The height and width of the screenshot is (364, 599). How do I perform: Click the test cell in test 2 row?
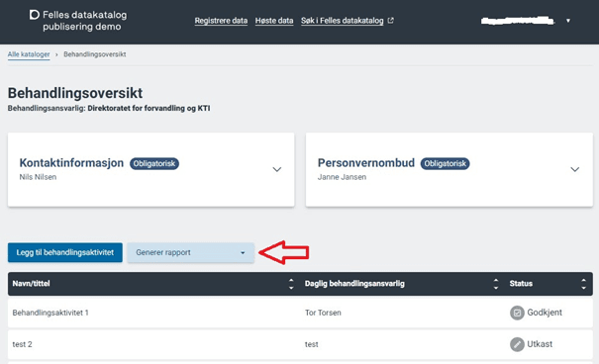click(x=311, y=344)
